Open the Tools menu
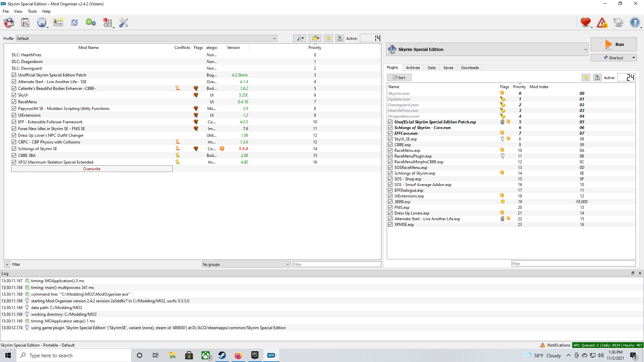The width and height of the screenshot is (644, 362). tap(32, 11)
